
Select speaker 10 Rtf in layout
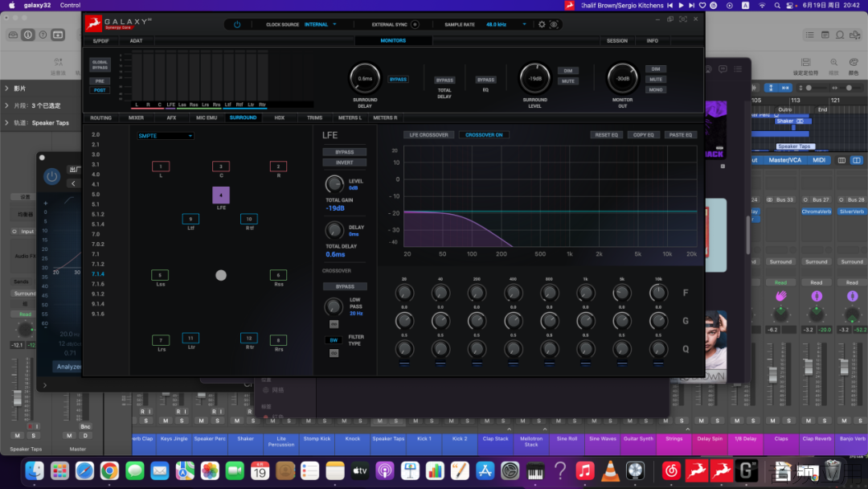point(249,219)
